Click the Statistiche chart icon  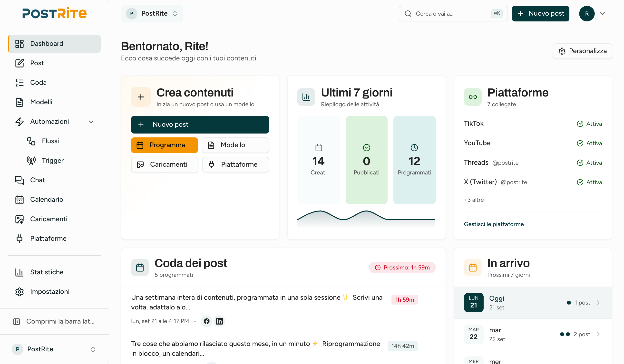tap(19, 272)
